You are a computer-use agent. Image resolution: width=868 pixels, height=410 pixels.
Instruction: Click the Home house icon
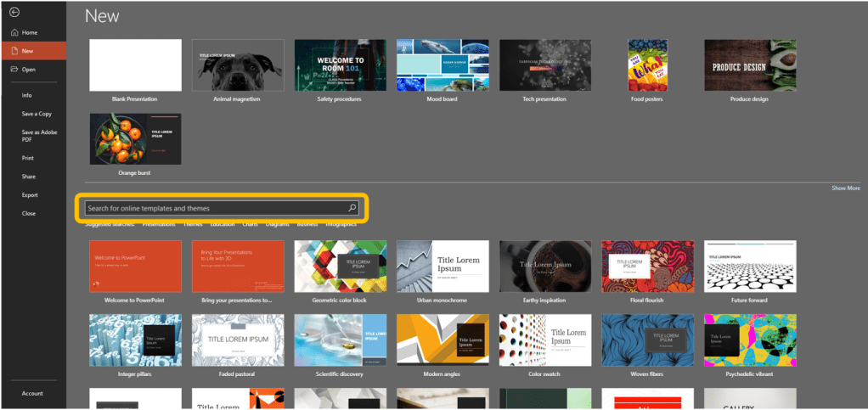point(14,32)
